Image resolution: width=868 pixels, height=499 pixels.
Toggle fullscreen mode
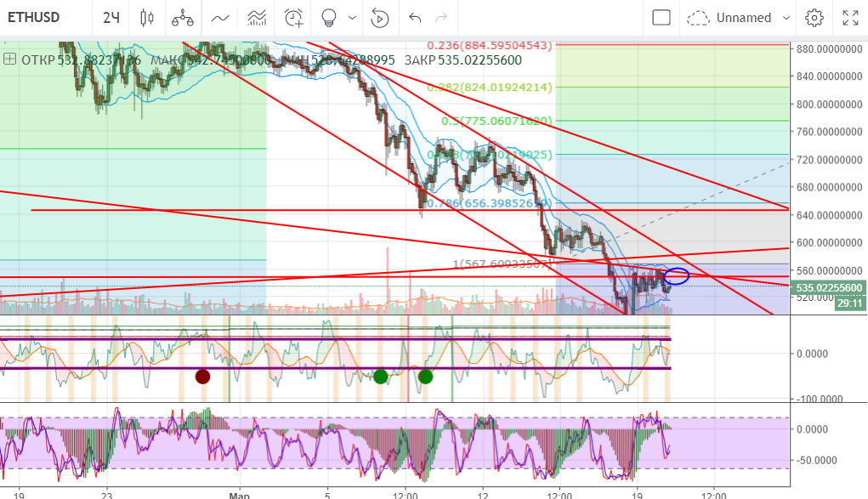click(x=850, y=17)
